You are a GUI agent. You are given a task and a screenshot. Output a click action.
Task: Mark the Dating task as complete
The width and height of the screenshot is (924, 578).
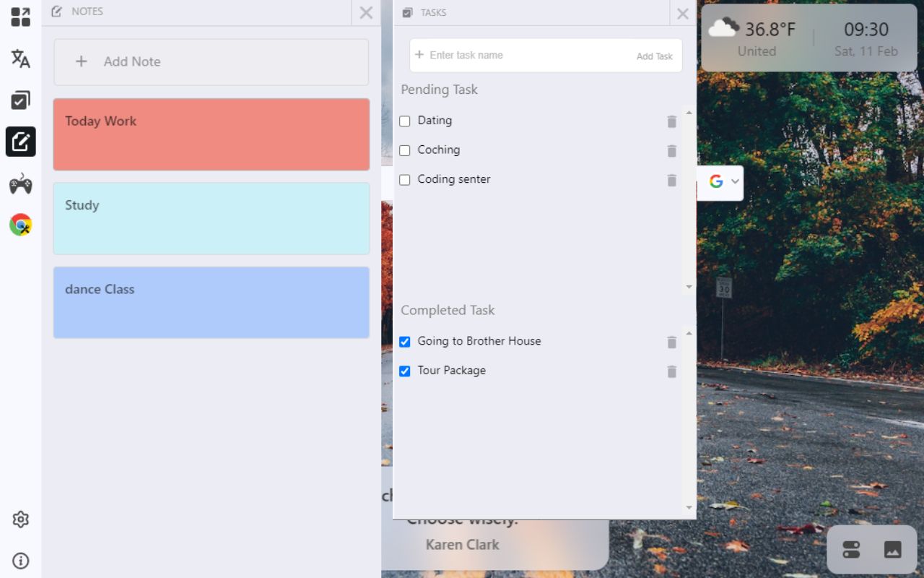(x=404, y=121)
